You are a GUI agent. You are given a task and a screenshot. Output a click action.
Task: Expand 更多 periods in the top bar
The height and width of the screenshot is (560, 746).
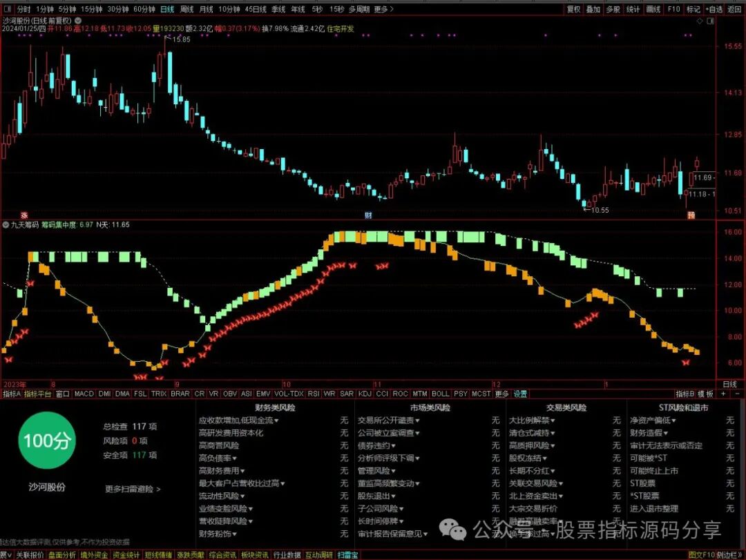point(383,9)
